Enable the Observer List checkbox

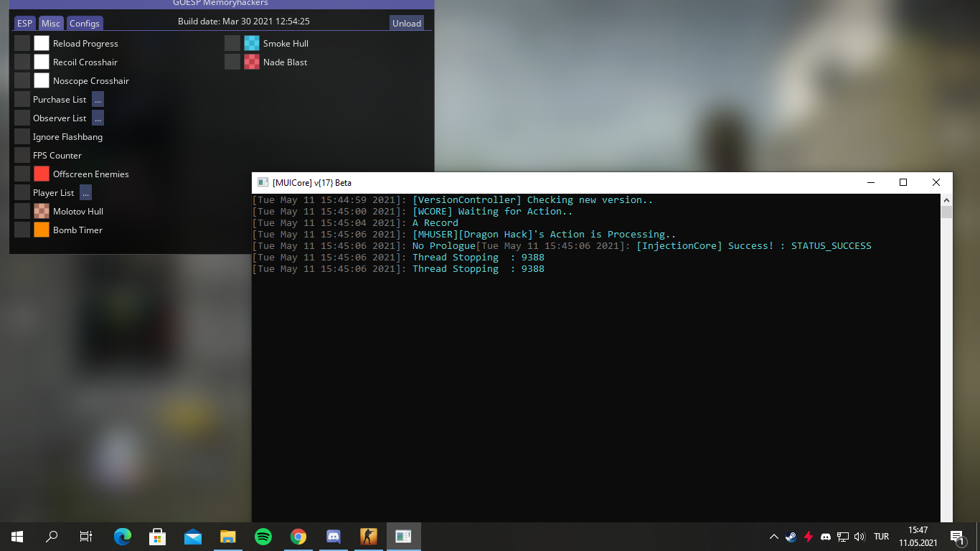[x=22, y=118]
